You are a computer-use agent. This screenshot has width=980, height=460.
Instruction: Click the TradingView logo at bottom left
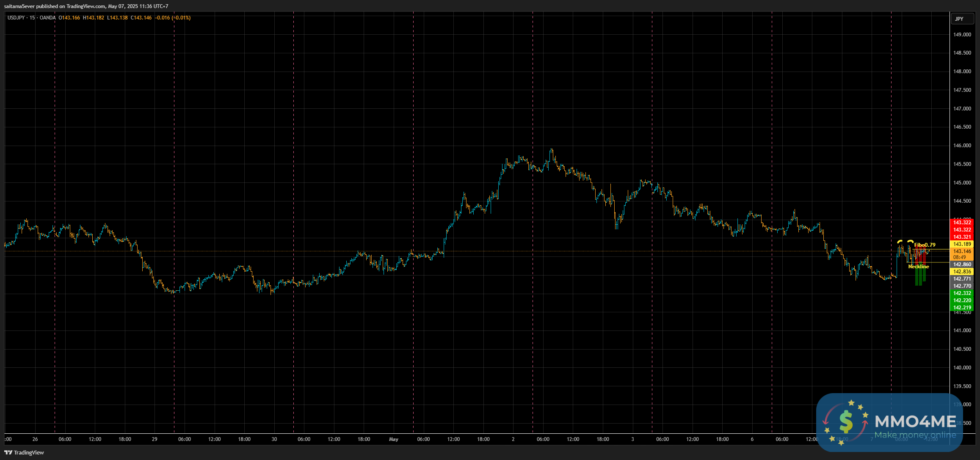tap(24, 452)
